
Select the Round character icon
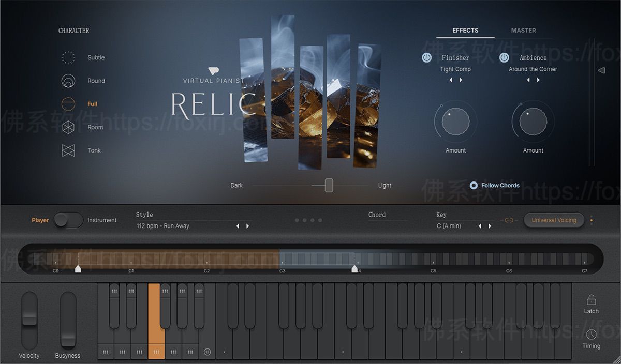tap(67, 81)
